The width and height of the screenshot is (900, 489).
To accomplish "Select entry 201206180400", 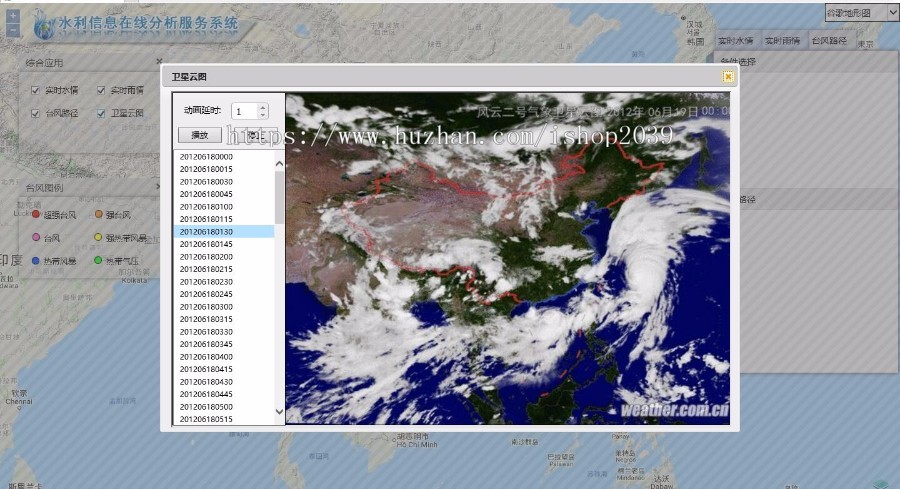I will [224, 356].
